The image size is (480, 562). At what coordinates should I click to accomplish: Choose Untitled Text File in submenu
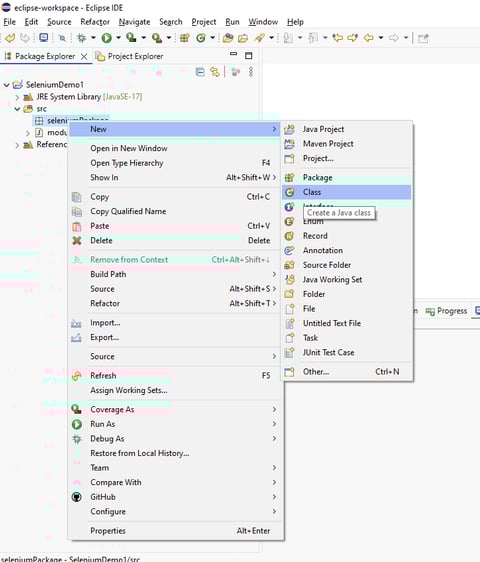(347, 323)
